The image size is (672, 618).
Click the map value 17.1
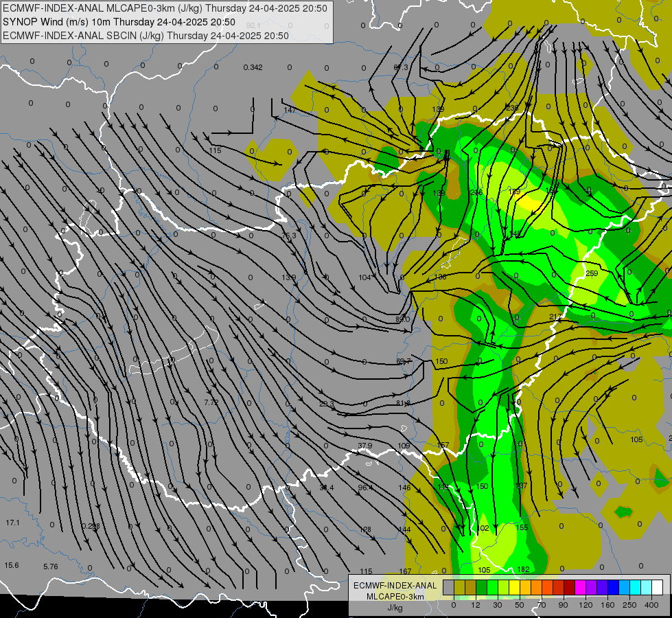(x=13, y=523)
